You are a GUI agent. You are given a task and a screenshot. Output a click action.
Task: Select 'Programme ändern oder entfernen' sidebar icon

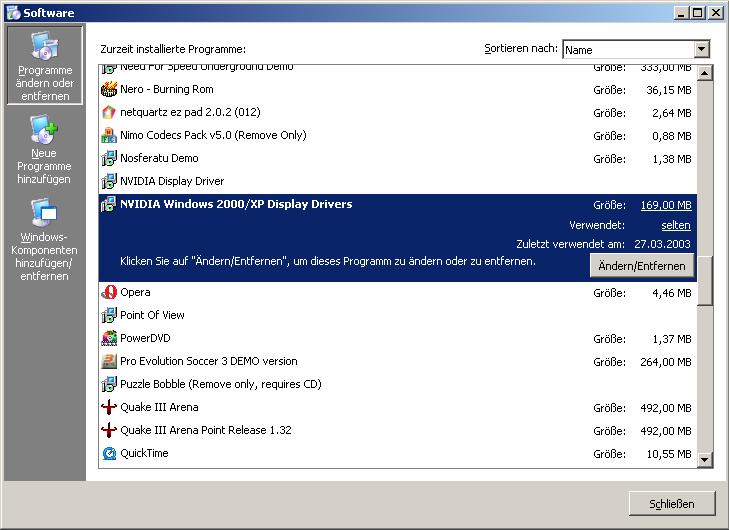[x=45, y=66]
